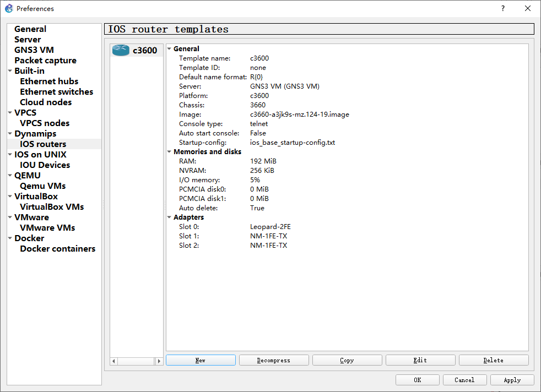Click the Apply button
The height and width of the screenshot is (392, 541).
coord(512,380)
